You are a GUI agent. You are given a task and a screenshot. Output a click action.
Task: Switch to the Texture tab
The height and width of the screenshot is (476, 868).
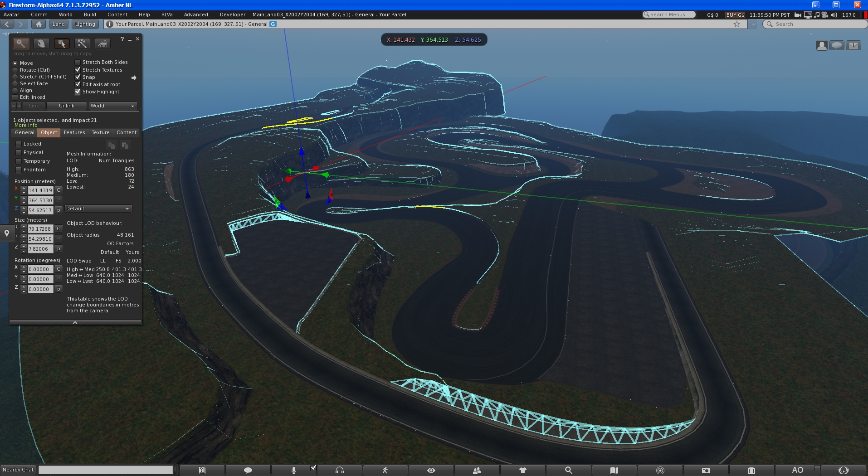[x=101, y=132]
